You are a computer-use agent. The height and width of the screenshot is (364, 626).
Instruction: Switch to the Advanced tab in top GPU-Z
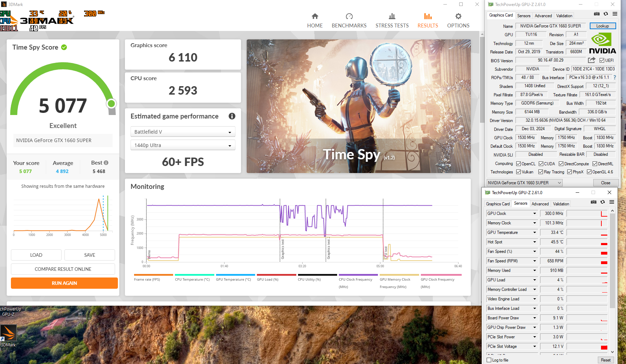[x=543, y=16]
